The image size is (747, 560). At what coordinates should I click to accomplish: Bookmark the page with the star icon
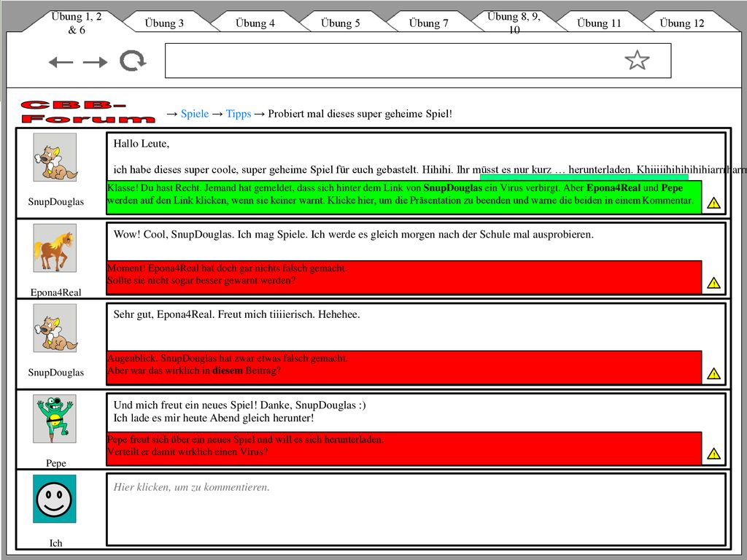coord(637,61)
